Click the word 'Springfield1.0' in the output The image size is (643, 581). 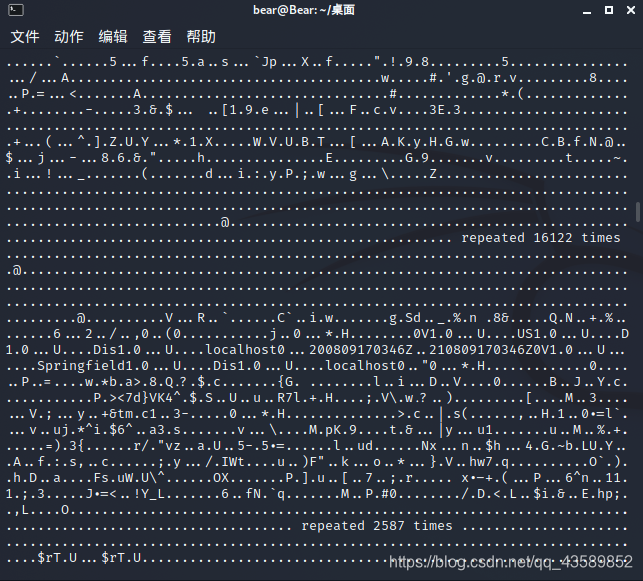point(93,365)
